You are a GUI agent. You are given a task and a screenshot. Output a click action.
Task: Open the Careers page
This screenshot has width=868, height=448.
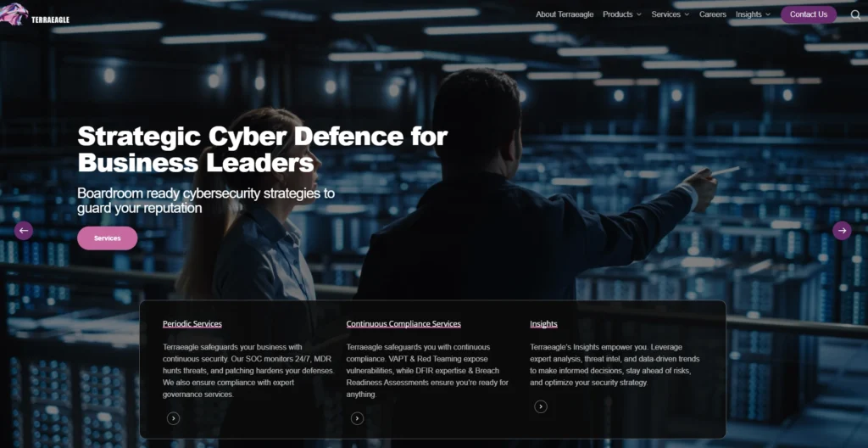(712, 14)
